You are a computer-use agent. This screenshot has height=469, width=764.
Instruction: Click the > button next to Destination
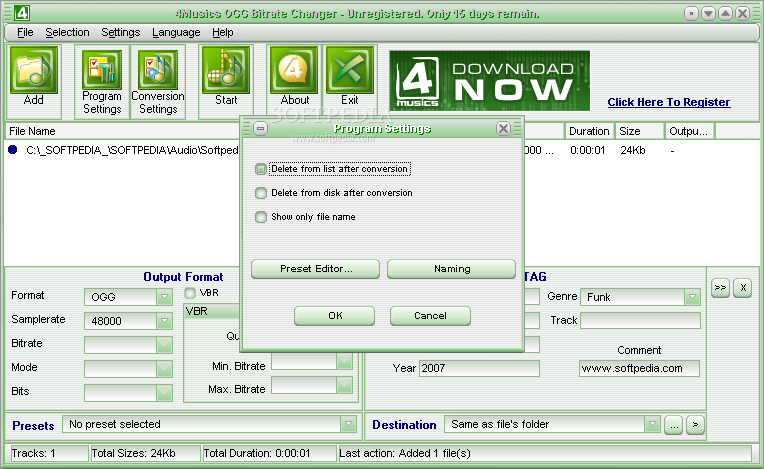click(x=695, y=425)
